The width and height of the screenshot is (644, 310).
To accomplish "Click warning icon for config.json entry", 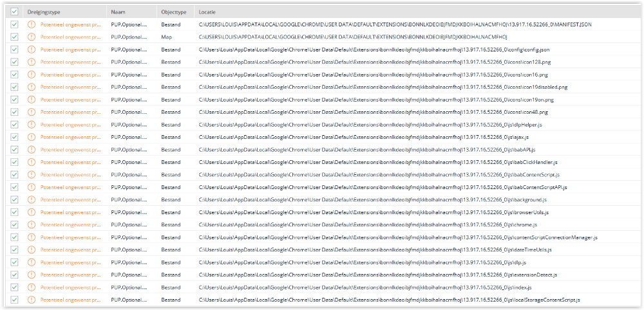I will [32, 50].
